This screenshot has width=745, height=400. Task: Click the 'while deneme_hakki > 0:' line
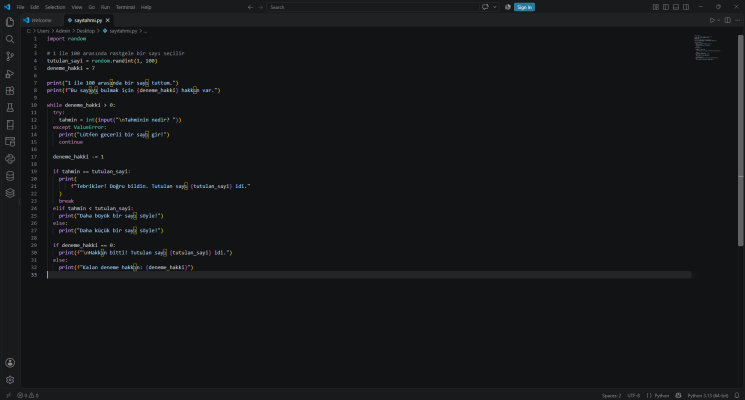pyautogui.click(x=81, y=105)
